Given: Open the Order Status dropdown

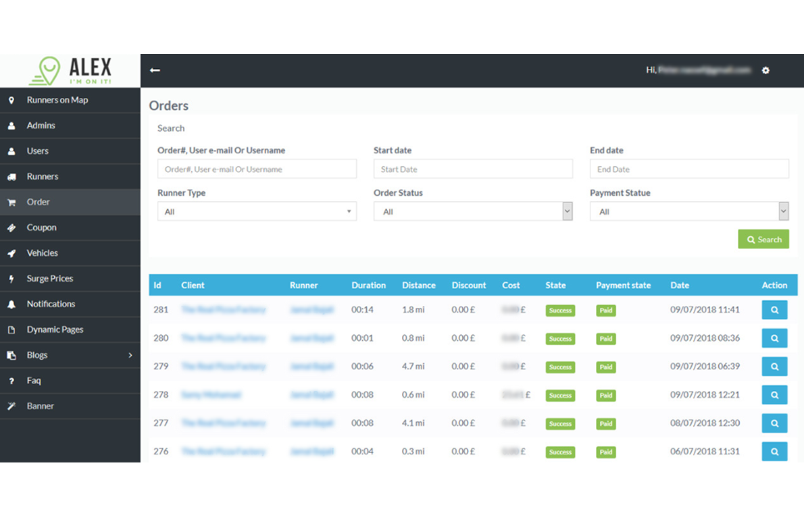Looking at the screenshot, I should click(473, 211).
